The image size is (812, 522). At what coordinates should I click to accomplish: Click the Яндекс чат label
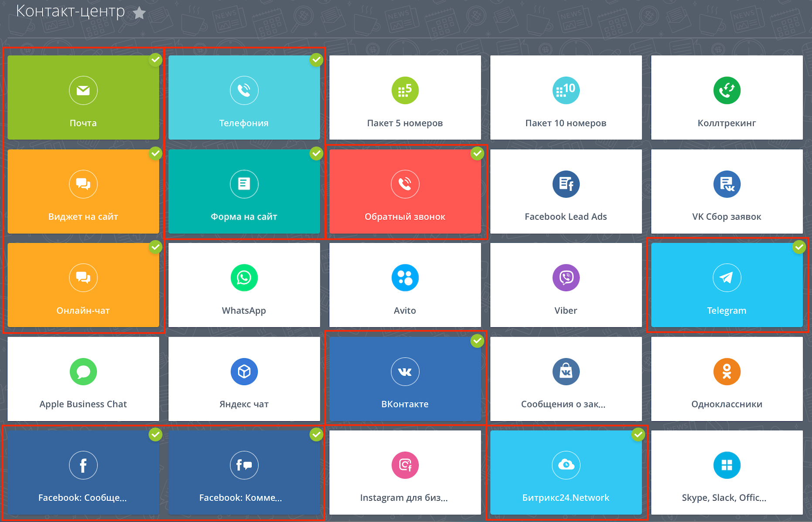[244, 404]
